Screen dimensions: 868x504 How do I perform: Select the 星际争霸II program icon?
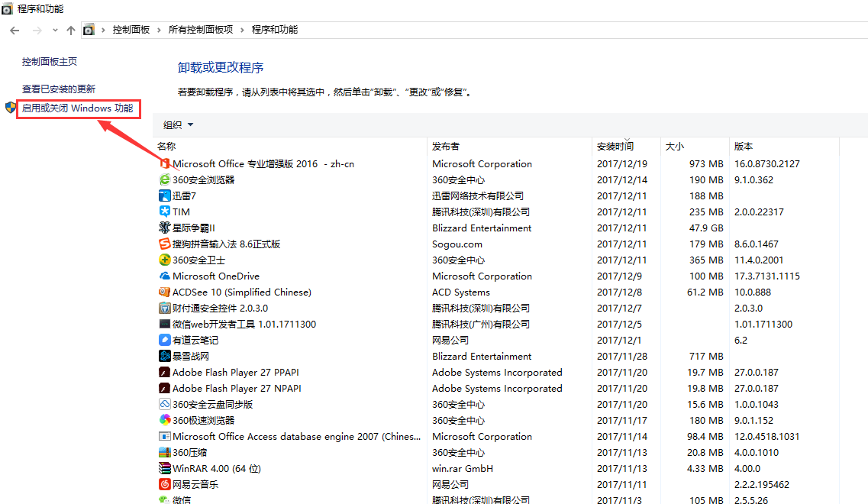point(164,228)
